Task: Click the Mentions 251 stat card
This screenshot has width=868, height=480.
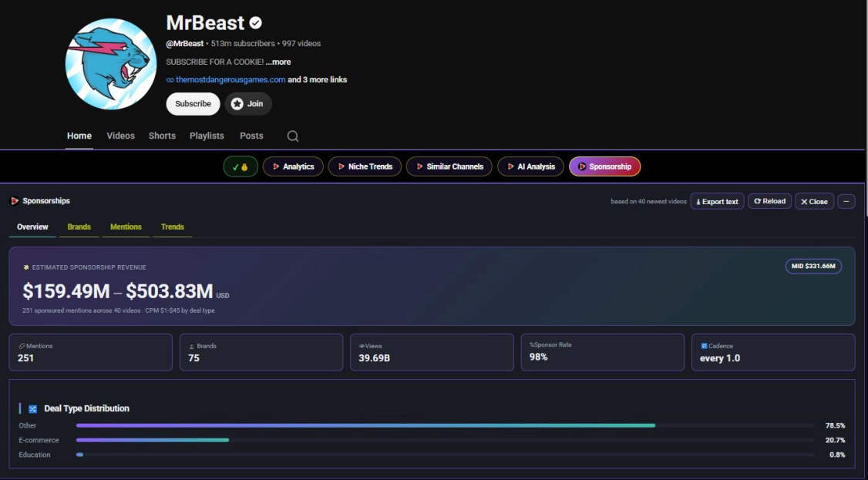Action: coord(91,352)
